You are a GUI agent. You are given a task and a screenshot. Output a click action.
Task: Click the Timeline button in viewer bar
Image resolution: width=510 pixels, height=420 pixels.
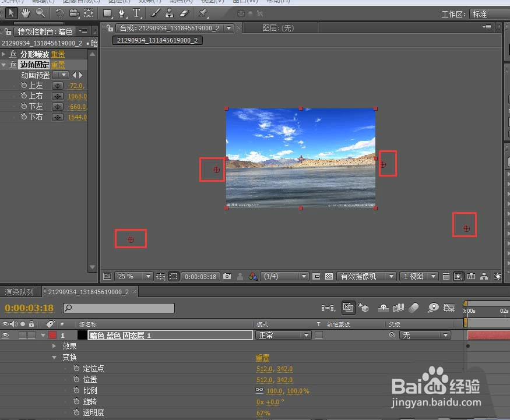pyautogui.click(x=471, y=276)
